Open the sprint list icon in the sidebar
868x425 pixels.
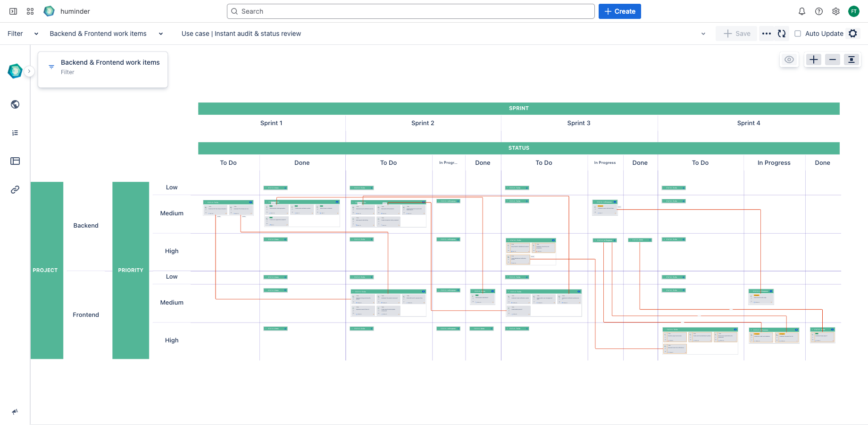(15, 133)
